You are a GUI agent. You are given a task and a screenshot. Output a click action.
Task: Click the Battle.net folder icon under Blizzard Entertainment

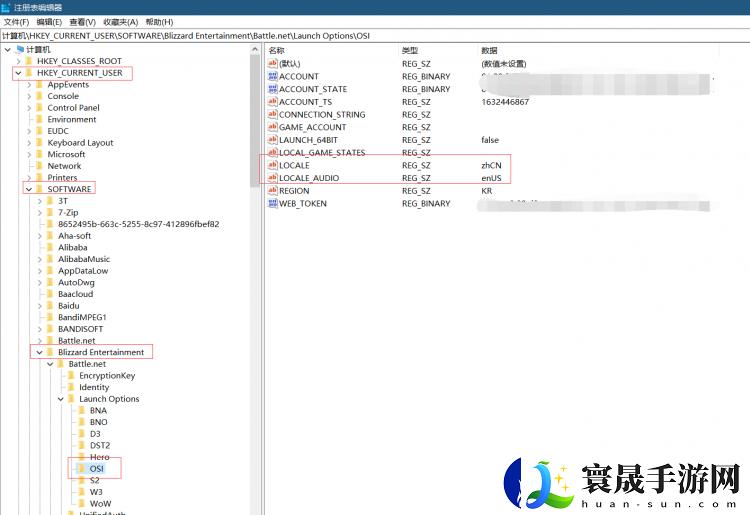[x=60, y=364]
